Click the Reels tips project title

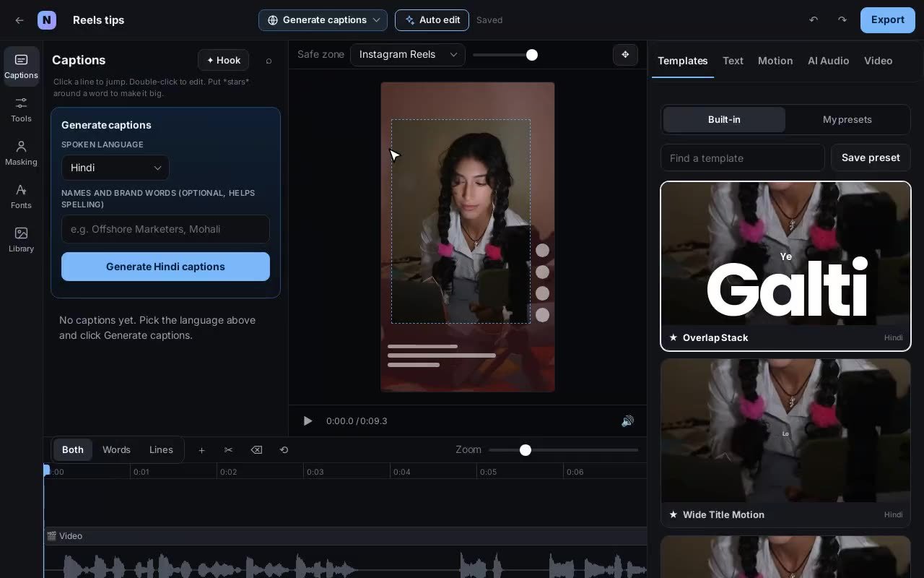click(98, 20)
